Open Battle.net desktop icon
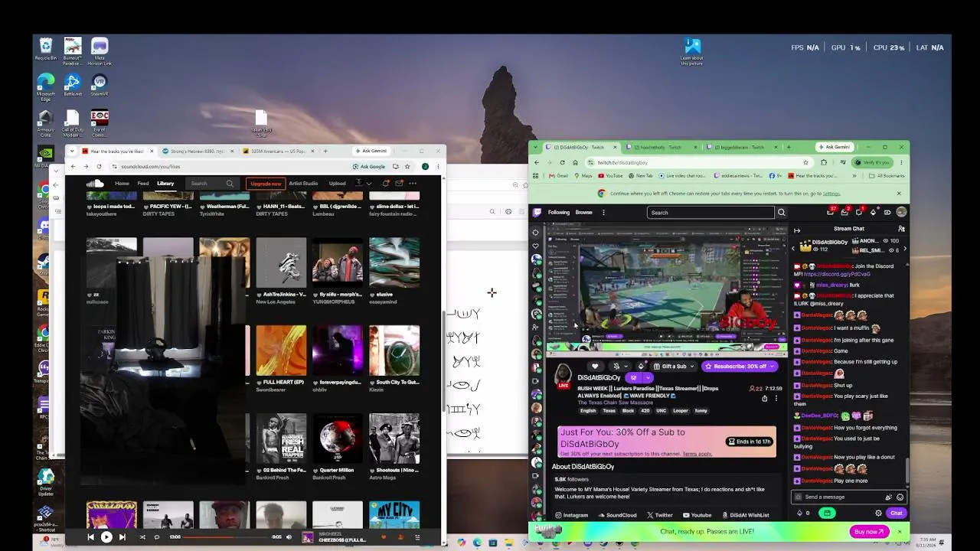 (72, 85)
